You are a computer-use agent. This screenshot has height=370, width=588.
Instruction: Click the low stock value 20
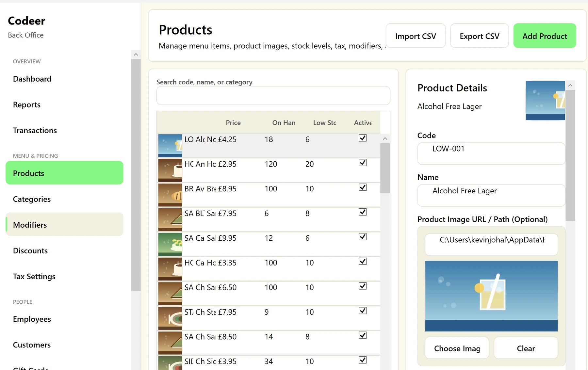tap(309, 164)
